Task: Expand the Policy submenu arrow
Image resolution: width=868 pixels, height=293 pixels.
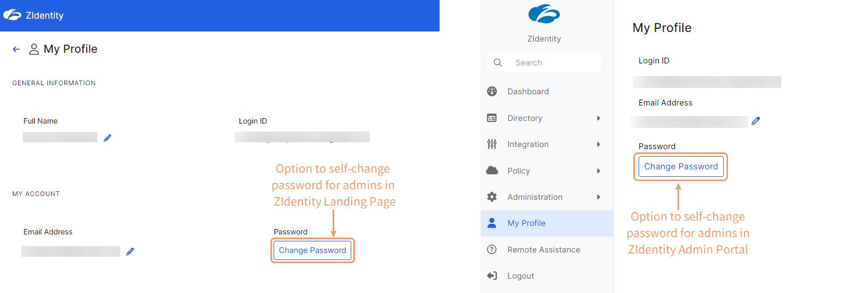Action: (599, 171)
